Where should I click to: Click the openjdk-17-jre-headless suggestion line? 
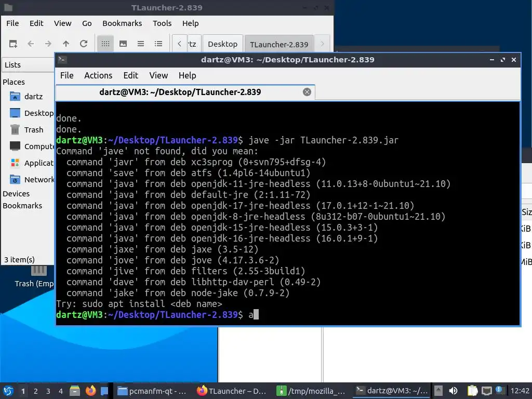(x=240, y=206)
